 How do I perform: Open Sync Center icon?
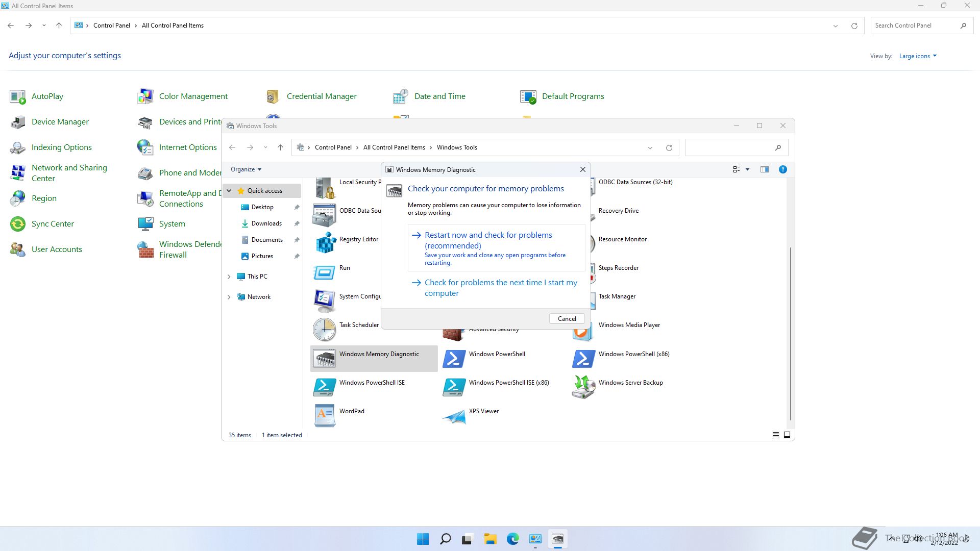pyautogui.click(x=18, y=224)
